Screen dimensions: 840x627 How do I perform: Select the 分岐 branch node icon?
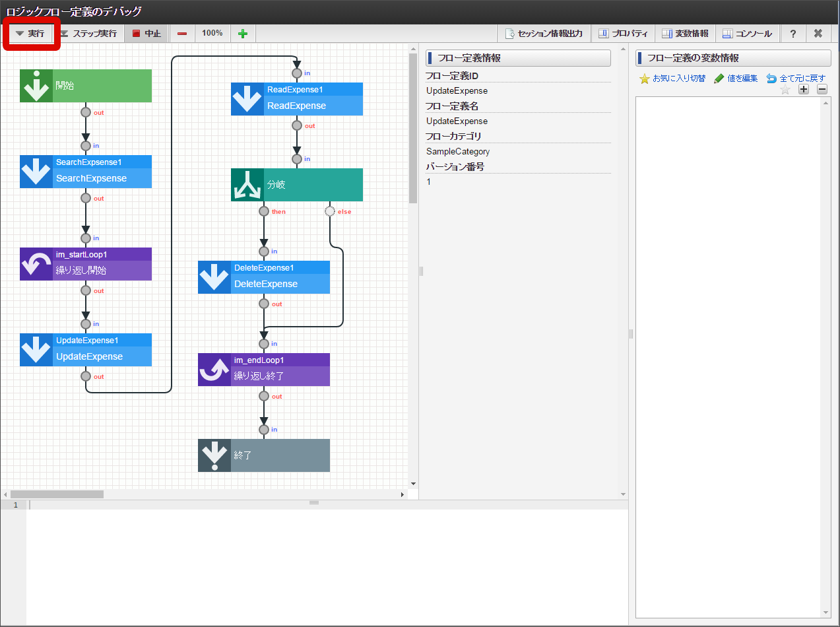click(x=247, y=185)
